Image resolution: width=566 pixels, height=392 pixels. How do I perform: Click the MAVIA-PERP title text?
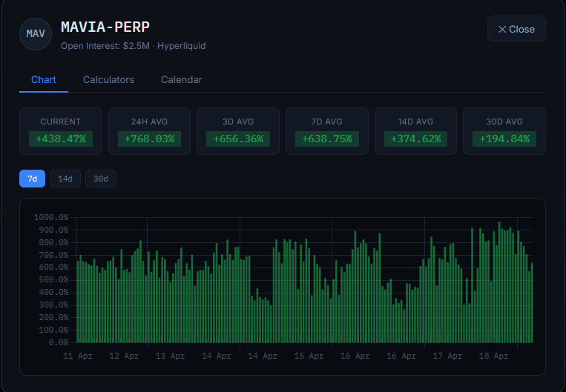click(105, 27)
